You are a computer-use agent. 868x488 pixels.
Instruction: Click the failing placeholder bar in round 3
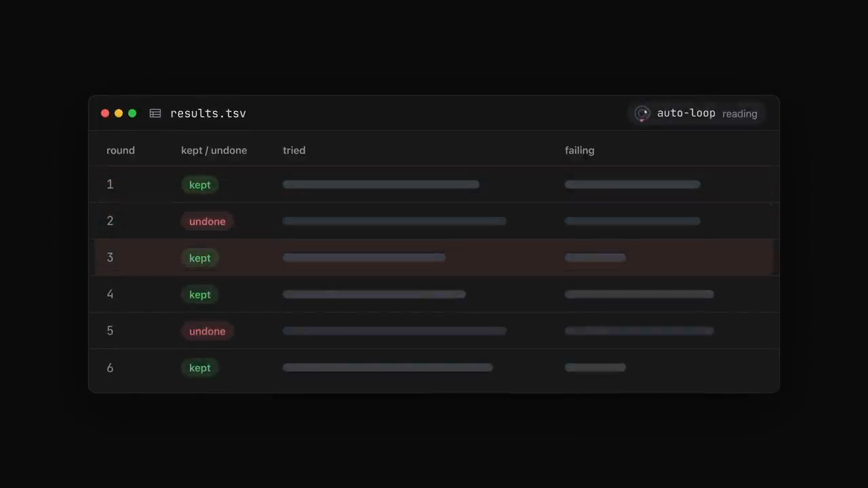pyautogui.click(x=595, y=258)
